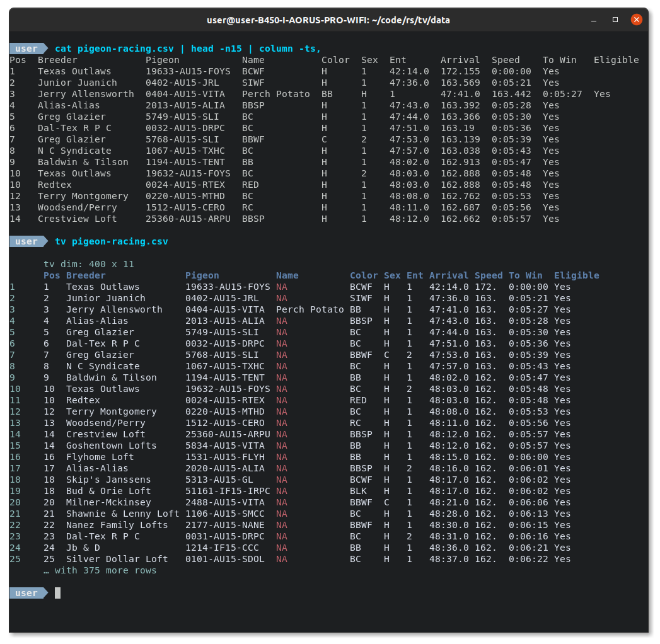Click the blue 'Pigeon' column header
Viewport: 660px width, 644px height.
point(202,275)
